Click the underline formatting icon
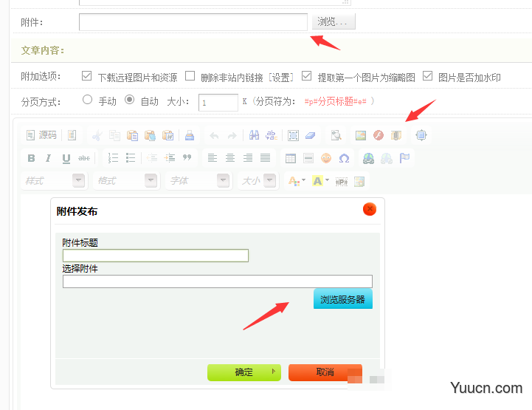532x410 pixels. click(66, 158)
